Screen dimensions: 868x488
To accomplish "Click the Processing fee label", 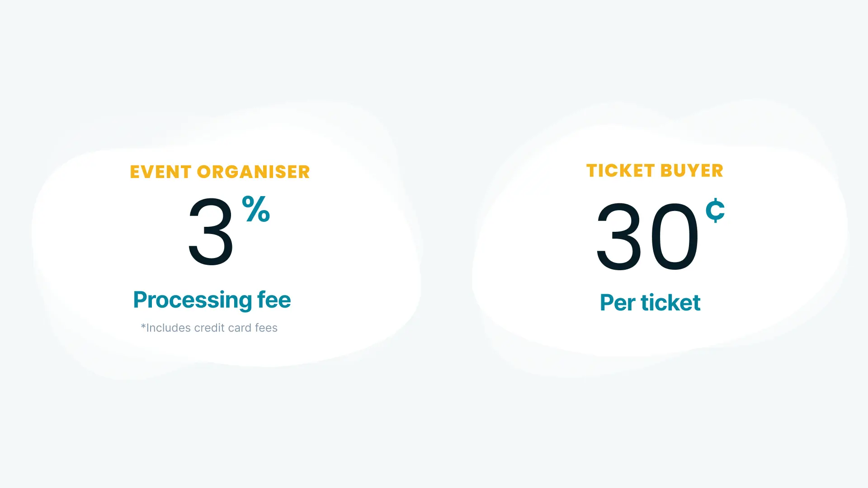I will [x=212, y=300].
